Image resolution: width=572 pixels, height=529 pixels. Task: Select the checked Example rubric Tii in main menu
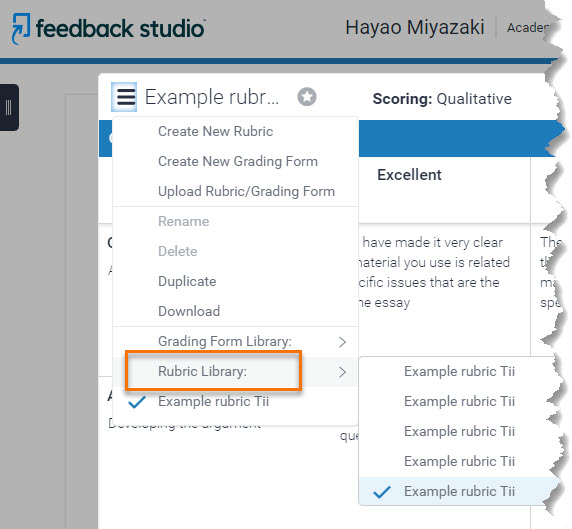(x=235, y=402)
